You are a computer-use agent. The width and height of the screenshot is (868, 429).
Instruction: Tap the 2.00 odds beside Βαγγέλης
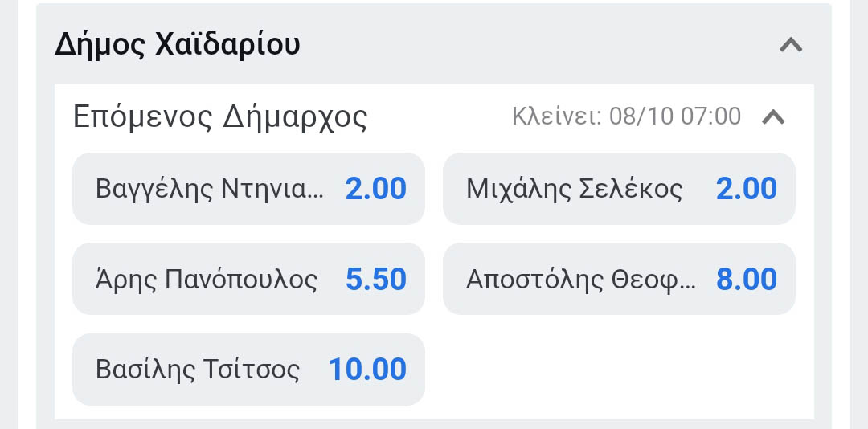click(x=375, y=190)
